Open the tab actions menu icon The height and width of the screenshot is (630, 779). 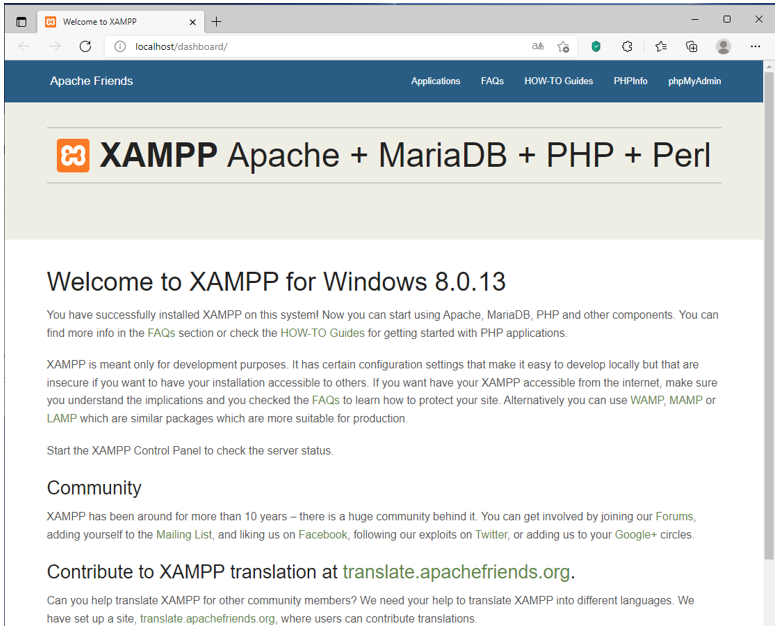(x=21, y=22)
